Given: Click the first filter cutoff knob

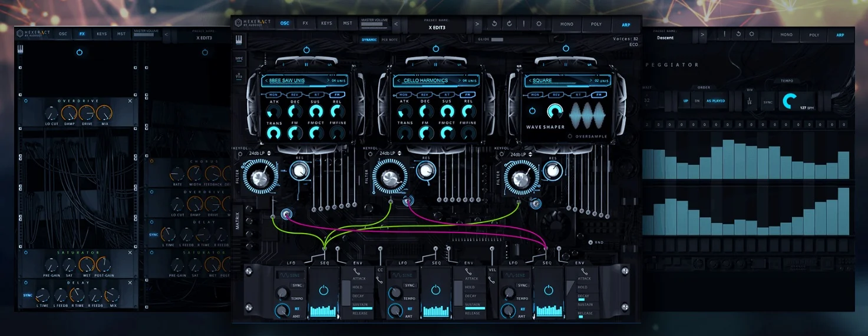Looking at the screenshot, I should pos(259,178).
